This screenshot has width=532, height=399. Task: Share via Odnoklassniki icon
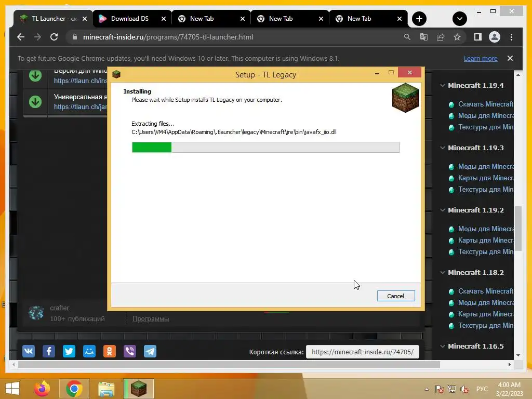pos(109,351)
